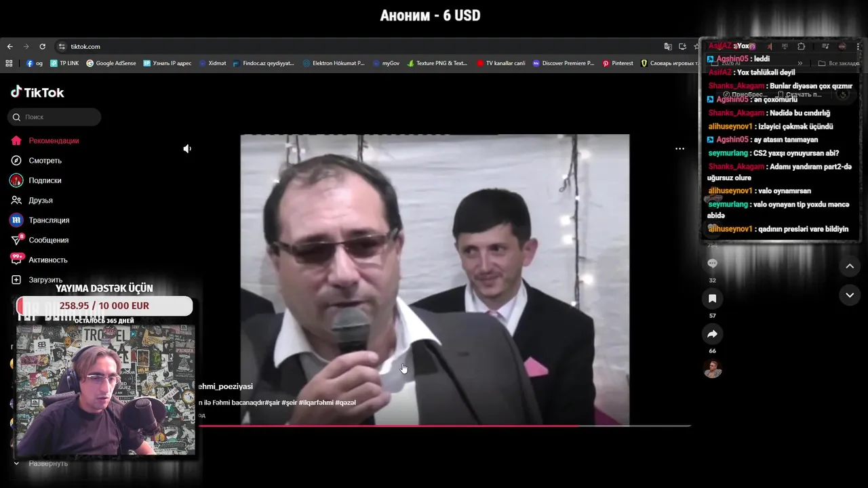Open Трансляция in TikTok sidebar
This screenshot has width=868, height=488.
point(49,220)
